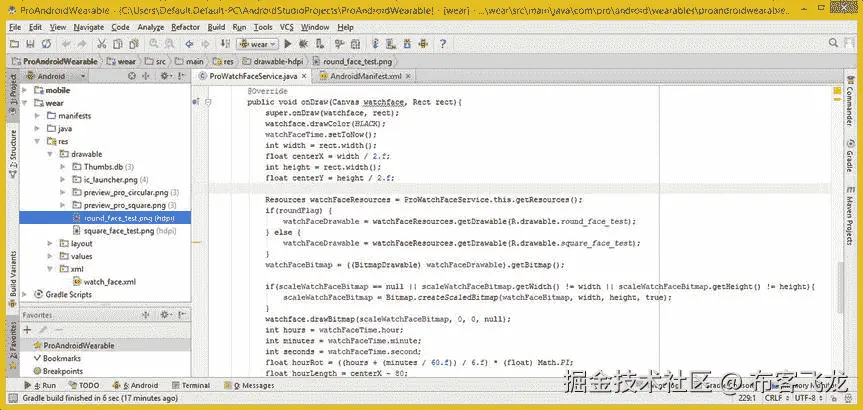863x410 pixels.
Task: Collapse the res folder
Action: tap(37, 141)
